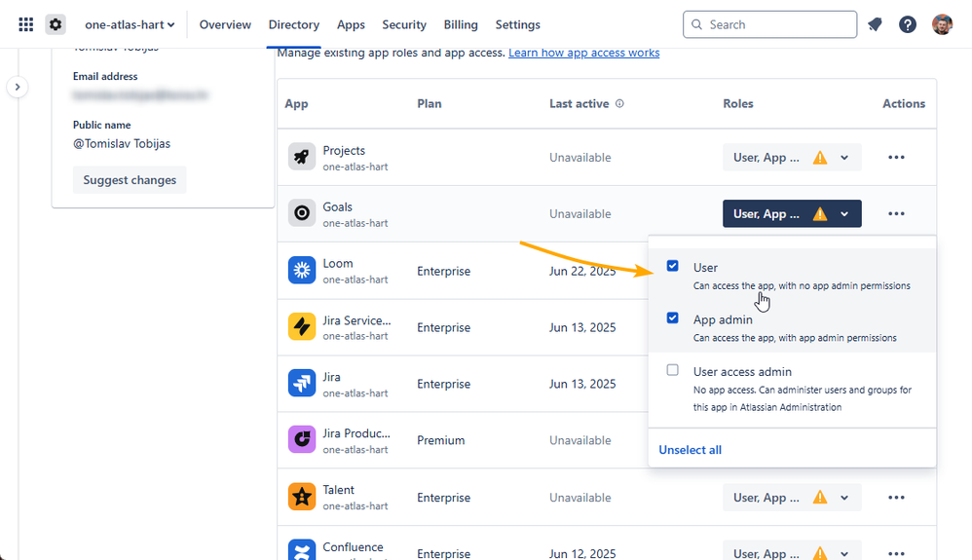Check the User access admin checkbox

tap(673, 370)
